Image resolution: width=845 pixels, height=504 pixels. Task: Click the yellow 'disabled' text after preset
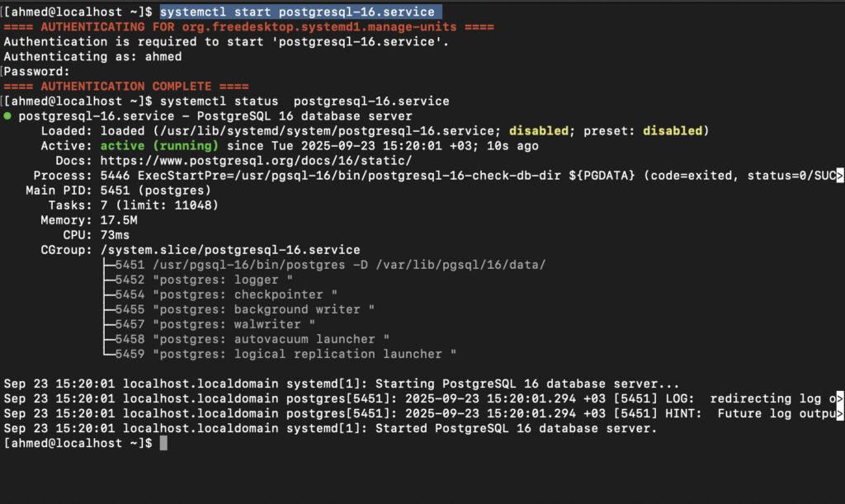(x=672, y=131)
